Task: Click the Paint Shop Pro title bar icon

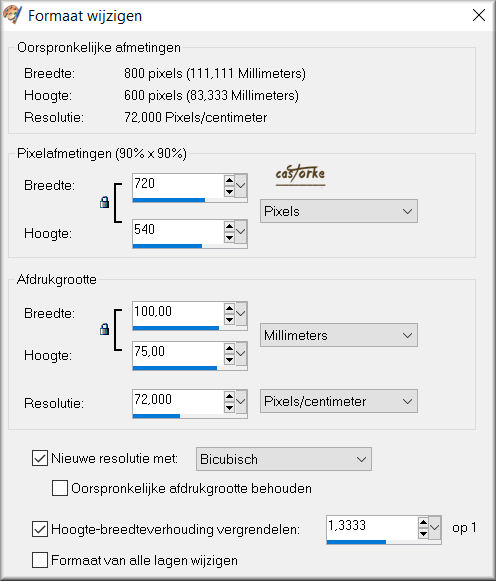Action: [12, 15]
